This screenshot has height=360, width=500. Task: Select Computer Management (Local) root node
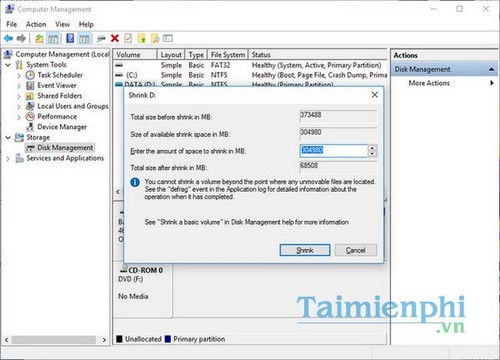(62, 54)
